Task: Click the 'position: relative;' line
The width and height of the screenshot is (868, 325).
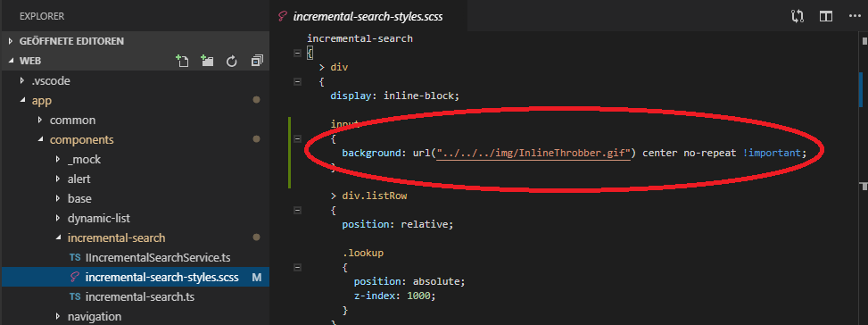Action: pos(398,225)
